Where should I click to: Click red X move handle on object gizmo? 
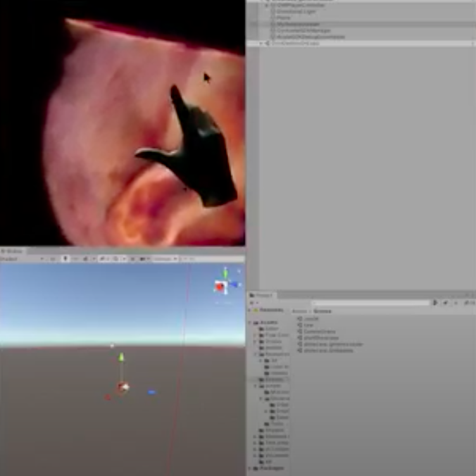[x=108, y=397]
